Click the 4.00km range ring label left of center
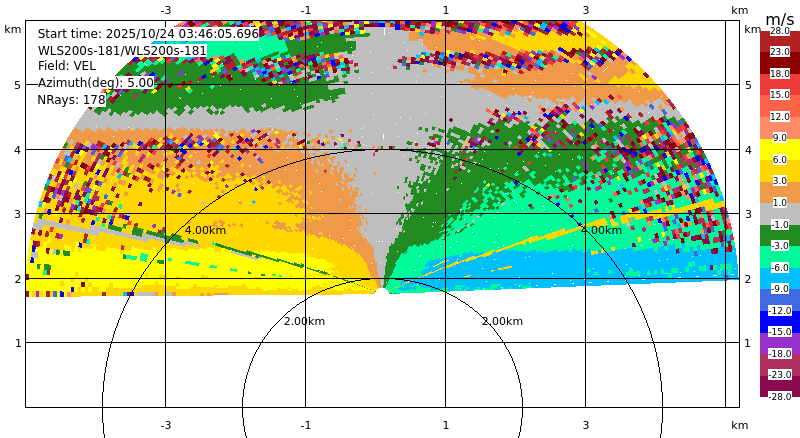Screen dimensions: 800x438 click(x=205, y=230)
